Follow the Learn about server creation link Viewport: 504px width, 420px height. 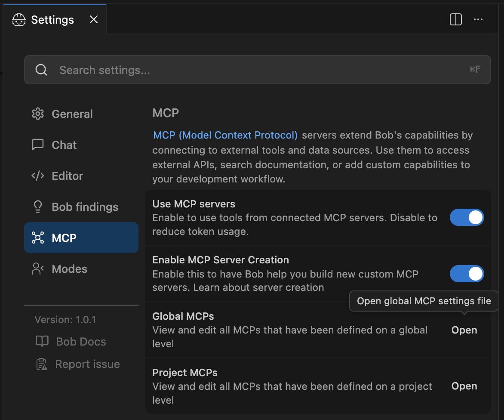pyautogui.click(x=258, y=287)
